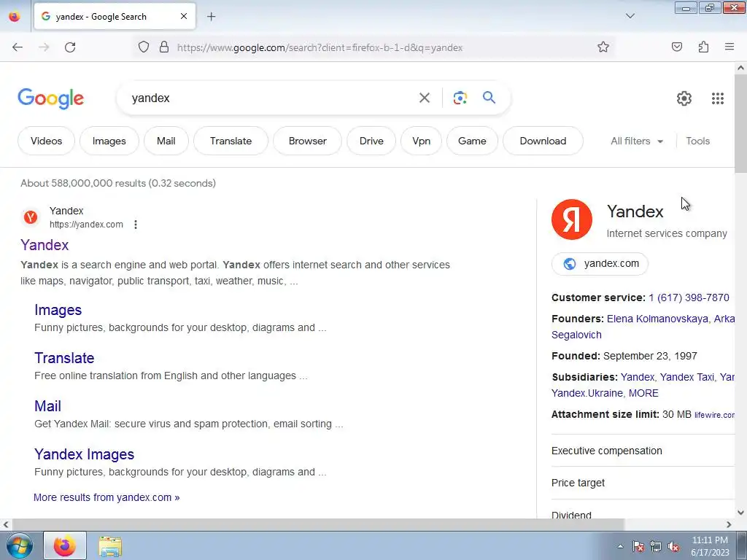Go back using the browser back arrow
Screen dimensions: 747x560
click(x=18, y=47)
